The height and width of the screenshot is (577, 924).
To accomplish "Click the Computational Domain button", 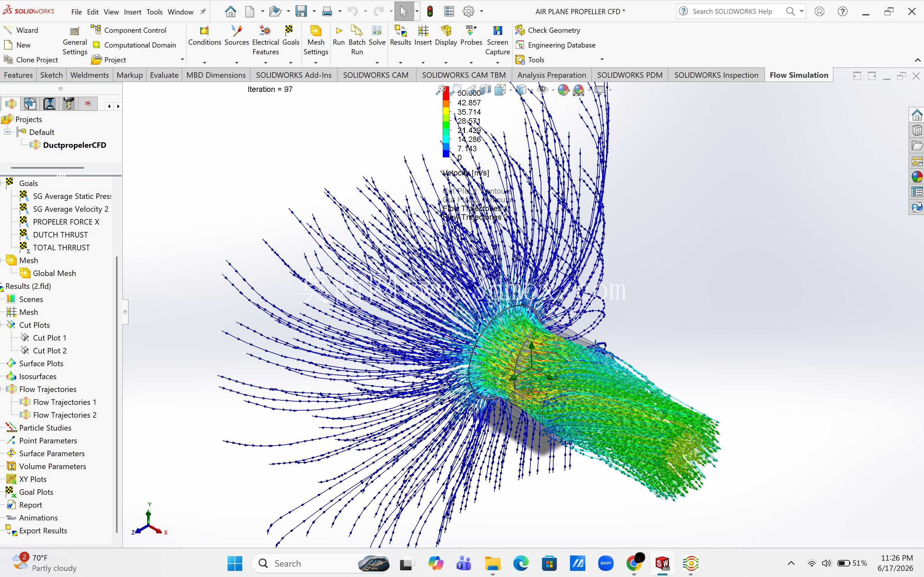I will click(x=134, y=45).
